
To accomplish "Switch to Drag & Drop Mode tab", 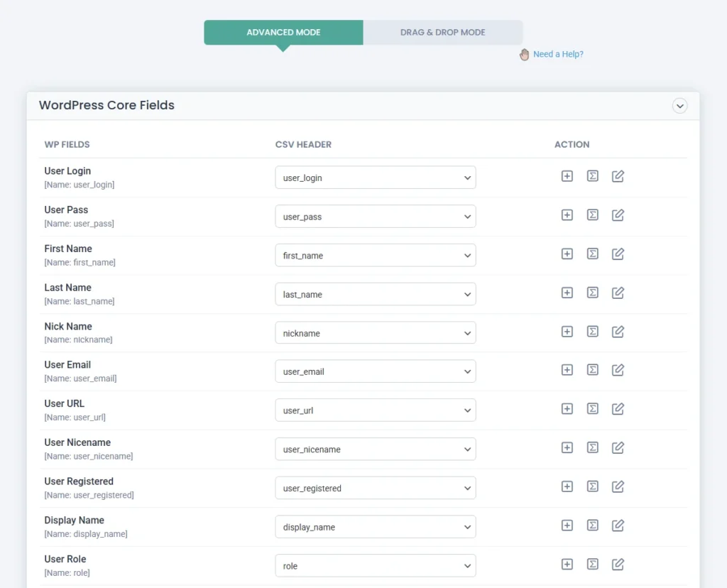I will [442, 33].
